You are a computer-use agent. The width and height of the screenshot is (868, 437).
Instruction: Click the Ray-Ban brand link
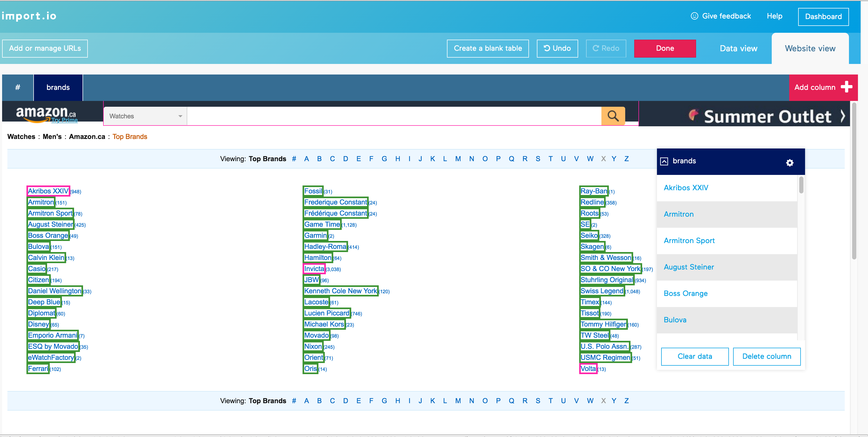[594, 191]
